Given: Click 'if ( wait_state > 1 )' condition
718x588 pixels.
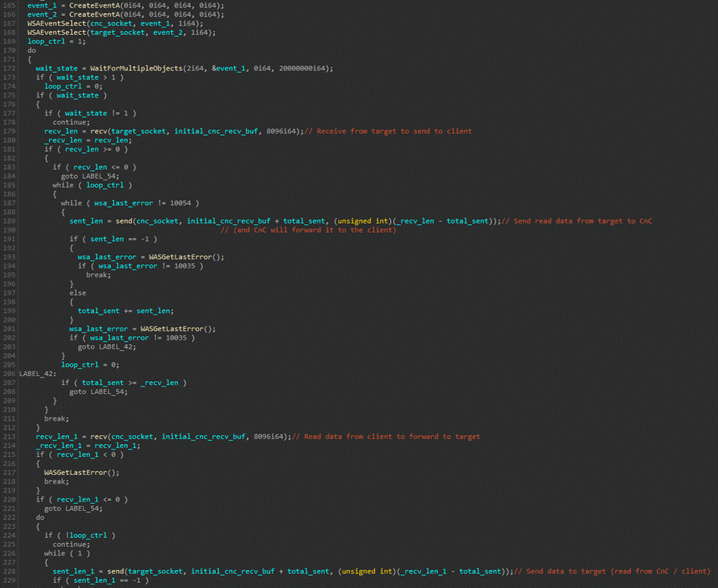Looking at the screenshot, I should (x=80, y=77).
